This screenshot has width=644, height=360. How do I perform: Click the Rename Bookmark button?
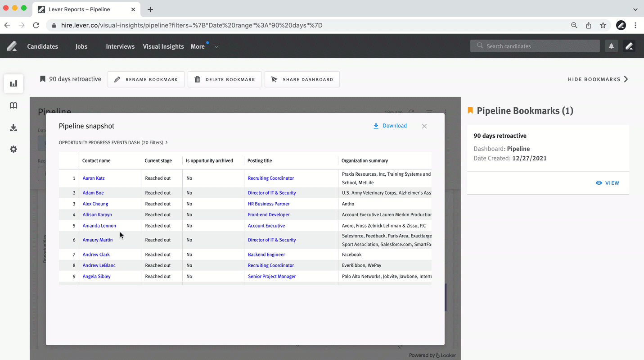tap(146, 79)
